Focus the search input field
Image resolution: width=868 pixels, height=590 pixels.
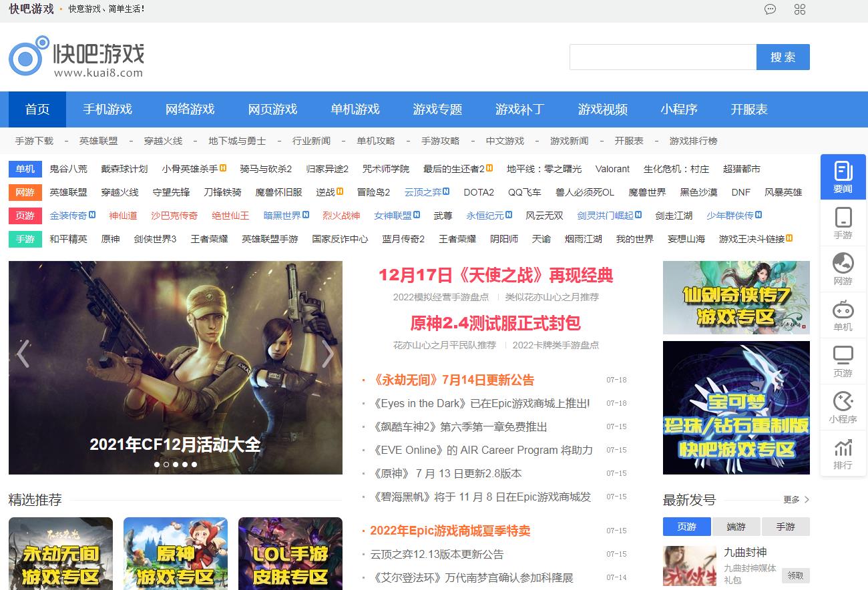point(663,57)
